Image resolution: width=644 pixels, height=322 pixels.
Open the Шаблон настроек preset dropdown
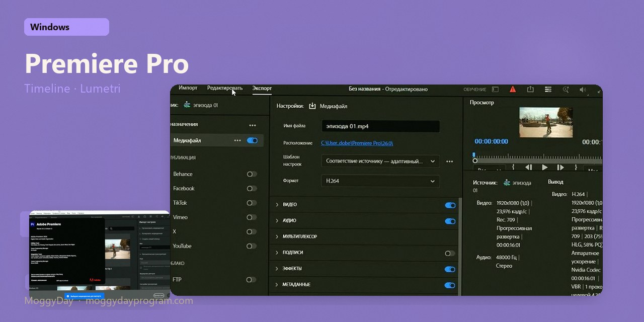(x=380, y=162)
